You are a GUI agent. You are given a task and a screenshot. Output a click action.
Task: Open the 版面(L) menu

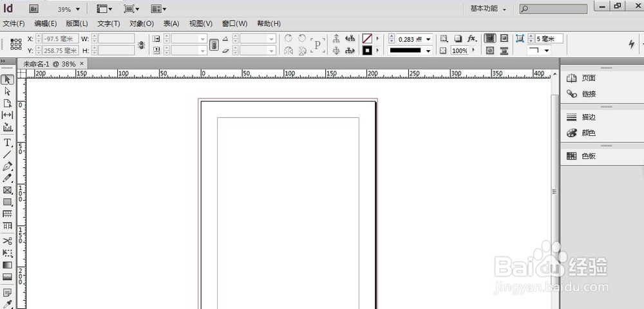77,24
